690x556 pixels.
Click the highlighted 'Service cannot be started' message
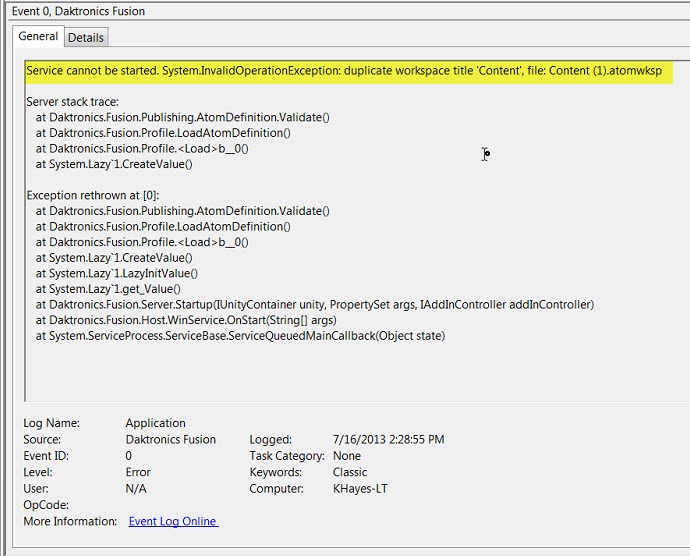point(343,72)
